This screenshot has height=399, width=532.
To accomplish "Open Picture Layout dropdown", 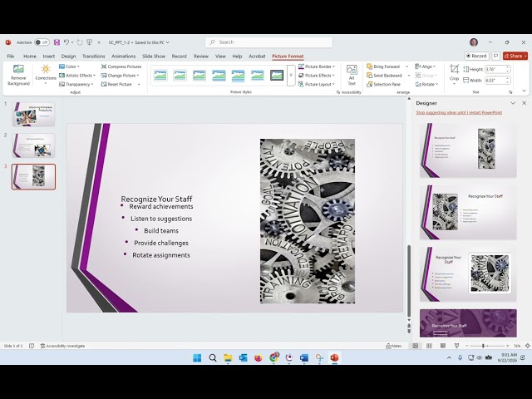I will coord(317,84).
